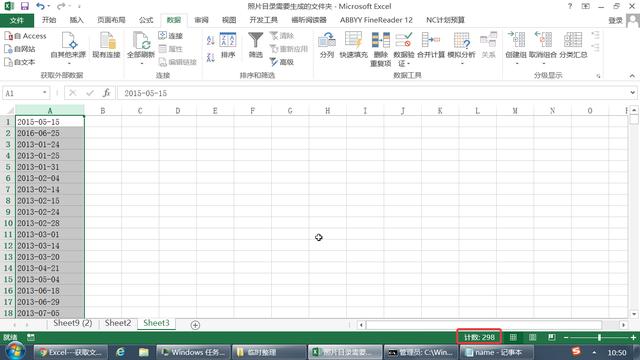Click Remove Duplicates
The height and width of the screenshot is (360, 640).
380,49
